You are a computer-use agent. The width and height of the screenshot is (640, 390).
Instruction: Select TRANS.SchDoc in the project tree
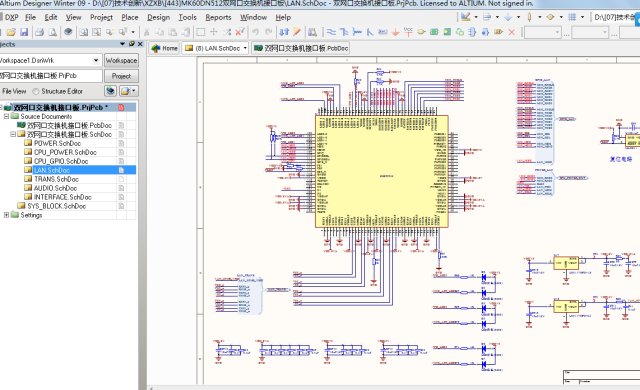[x=56, y=179]
